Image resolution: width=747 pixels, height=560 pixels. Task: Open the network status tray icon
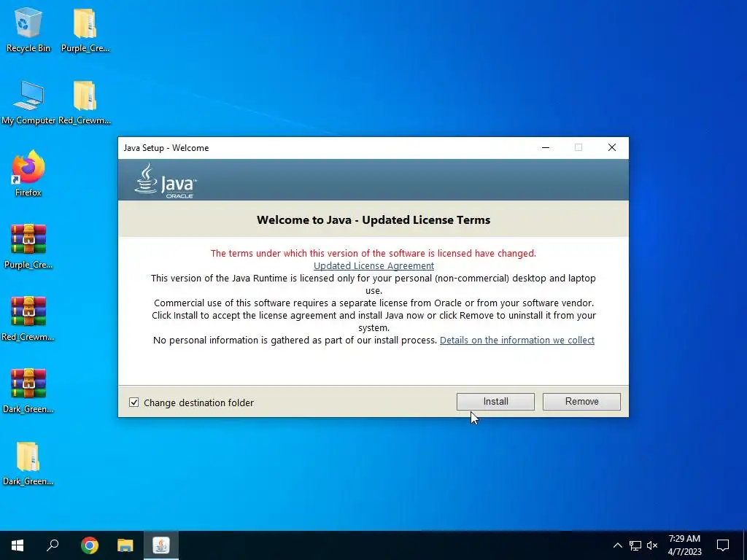(635, 545)
